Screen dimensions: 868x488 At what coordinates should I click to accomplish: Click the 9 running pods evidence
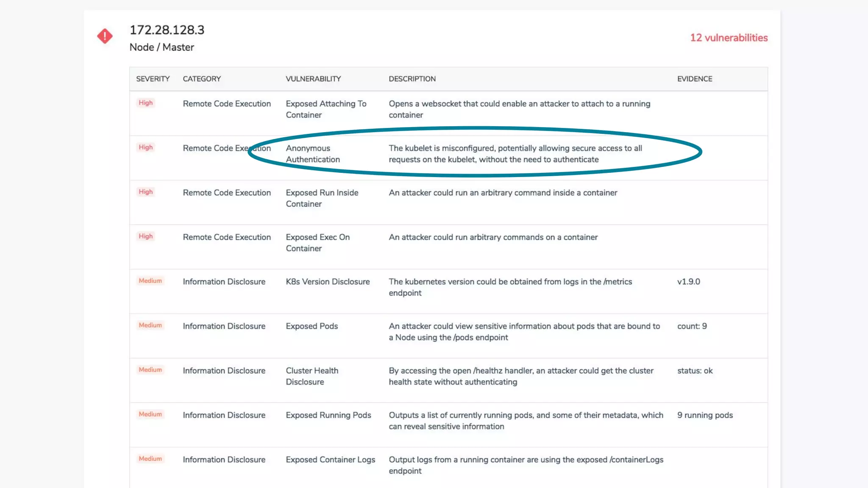[x=705, y=415]
